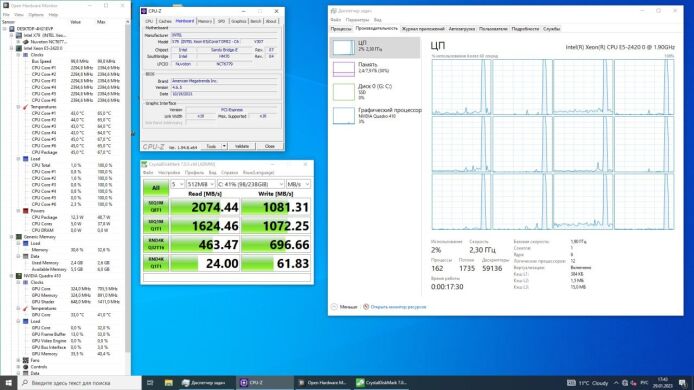Click the Intel Xeon E5-2420 chip icon
Viewport: 694px width, 390px height.
pos(19,48)
